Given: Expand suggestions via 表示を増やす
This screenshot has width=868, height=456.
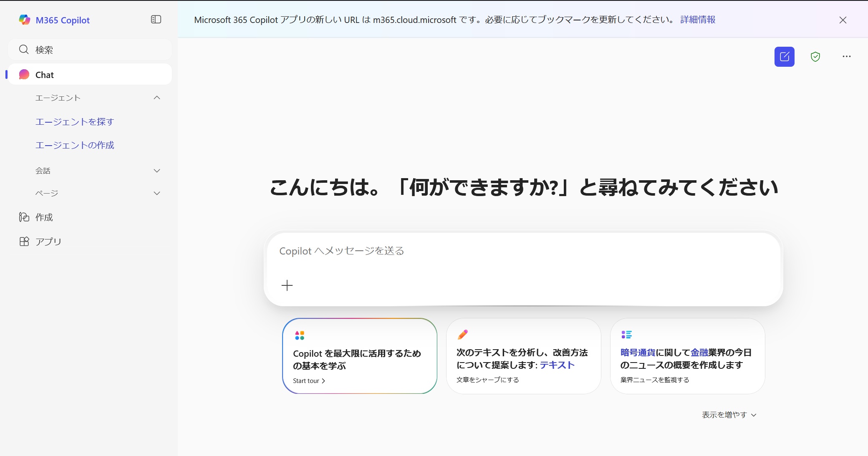Looking at the screenshot, I should tap(729, 415).
